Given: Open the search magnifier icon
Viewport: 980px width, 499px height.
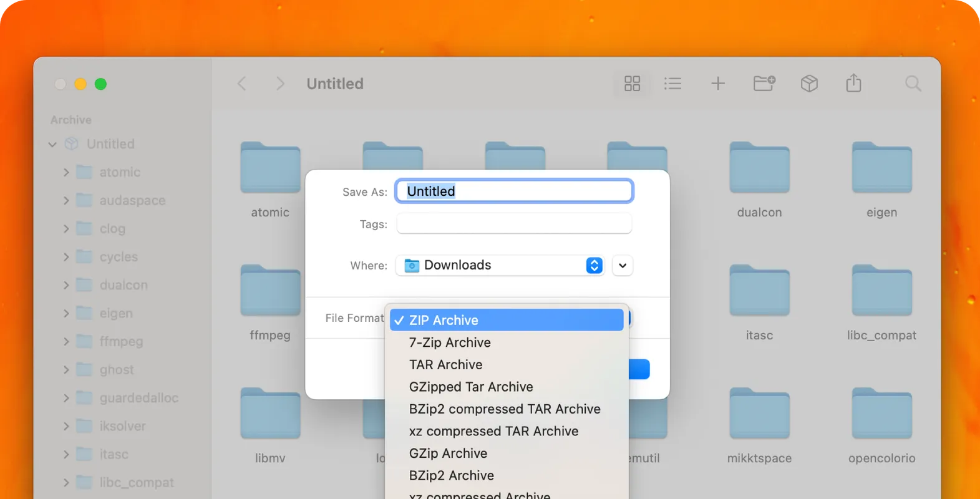Looking at the screenshot, I should tap(913, 84).
